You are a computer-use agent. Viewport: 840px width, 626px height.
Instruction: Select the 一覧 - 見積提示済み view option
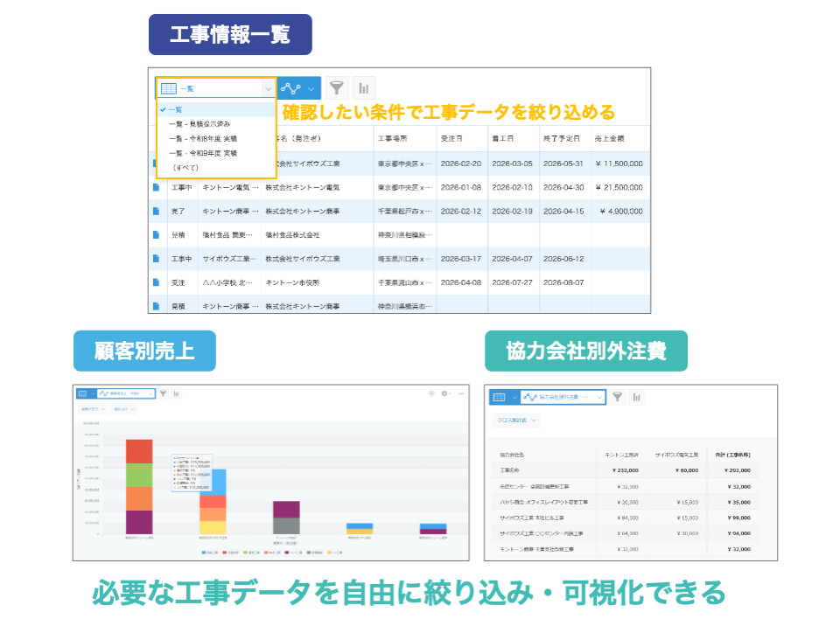(x=199, y=124)
